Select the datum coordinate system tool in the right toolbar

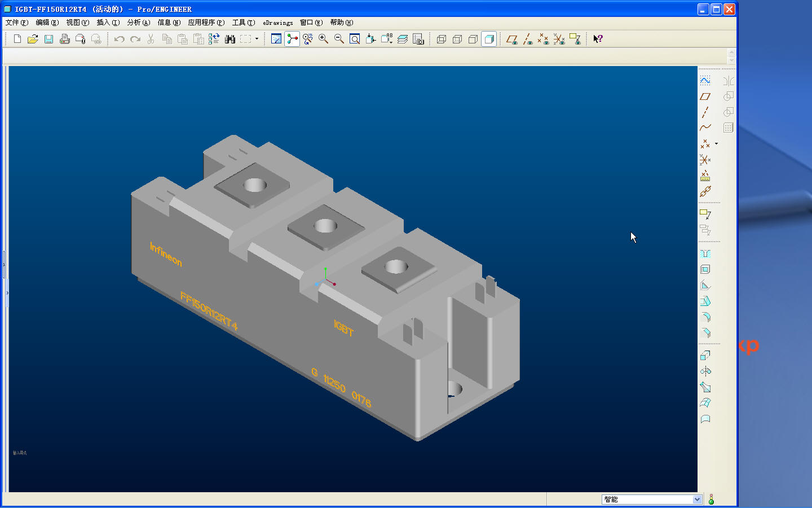point(705,160)
